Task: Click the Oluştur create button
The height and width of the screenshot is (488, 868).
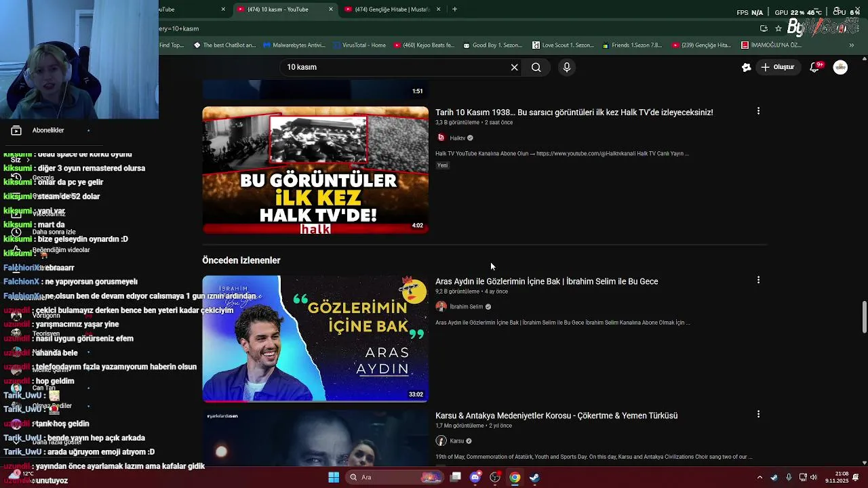Action: coord(778,67)
